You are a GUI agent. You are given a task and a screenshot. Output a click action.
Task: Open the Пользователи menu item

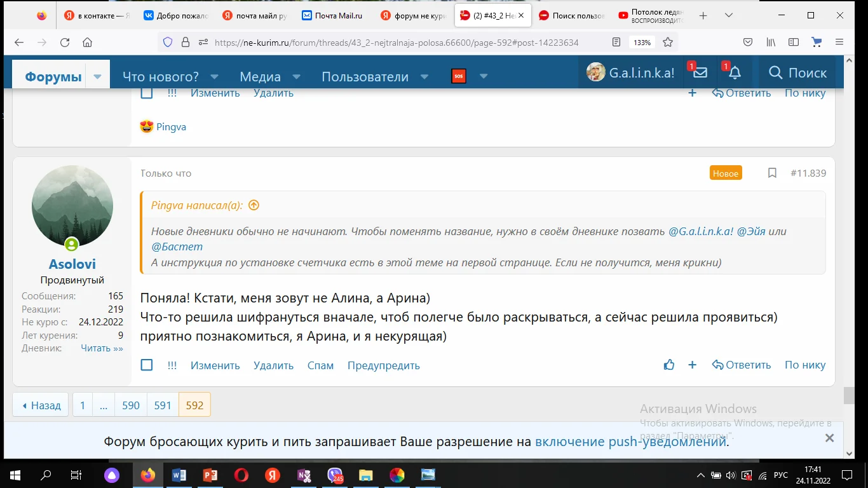(x=365, y=76)
